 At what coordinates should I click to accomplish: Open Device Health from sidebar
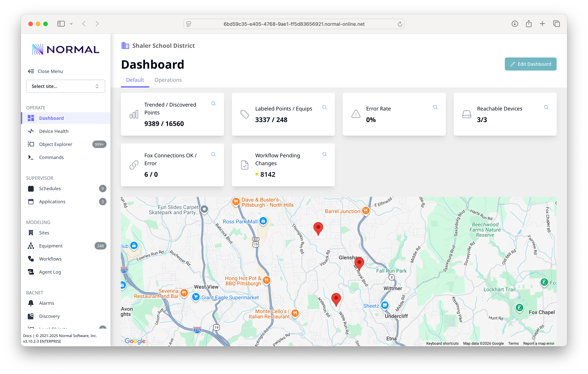coord(54,131)
